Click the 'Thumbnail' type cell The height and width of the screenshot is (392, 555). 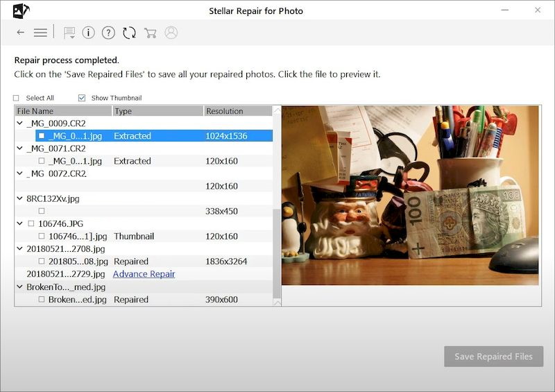[133, 236]
